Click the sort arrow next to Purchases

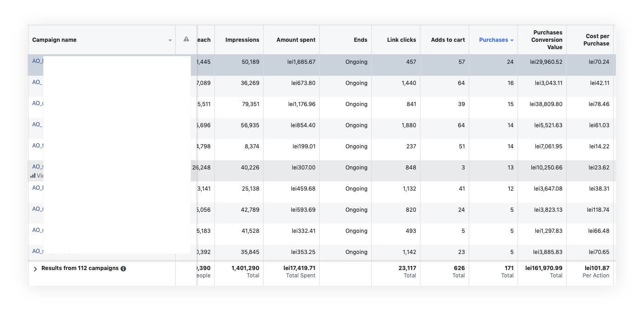point(512,40)
